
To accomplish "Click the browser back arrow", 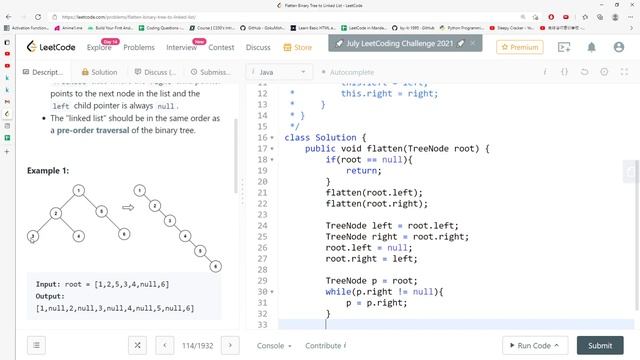I will 9,17.
